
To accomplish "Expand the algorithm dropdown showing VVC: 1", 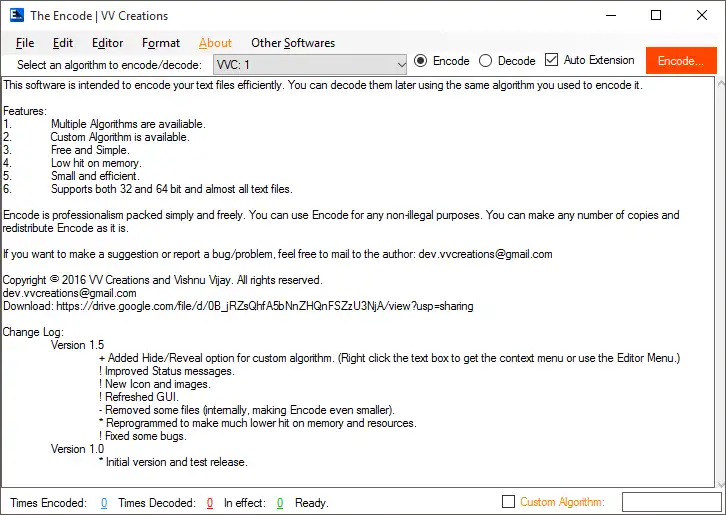I will point(310,64).
